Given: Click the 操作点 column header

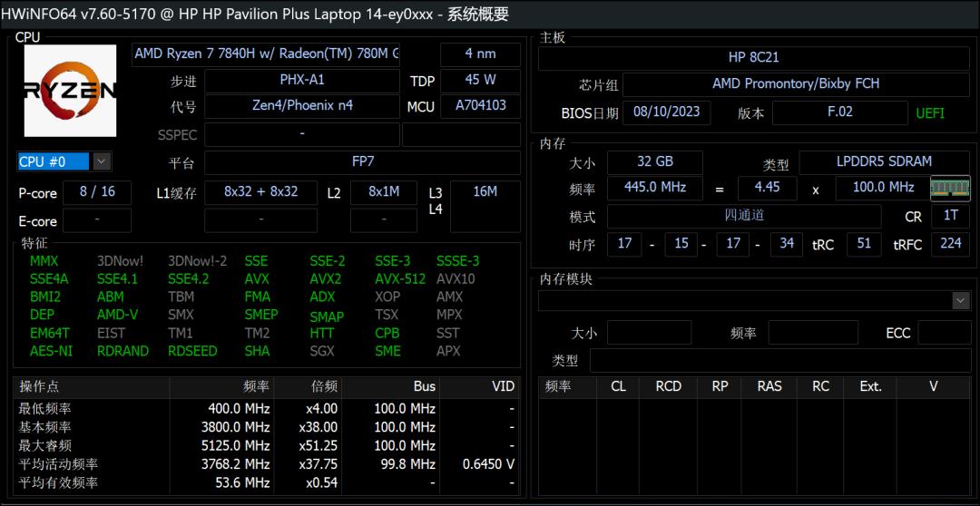Looking at the screenshot, I should (92, 387).
